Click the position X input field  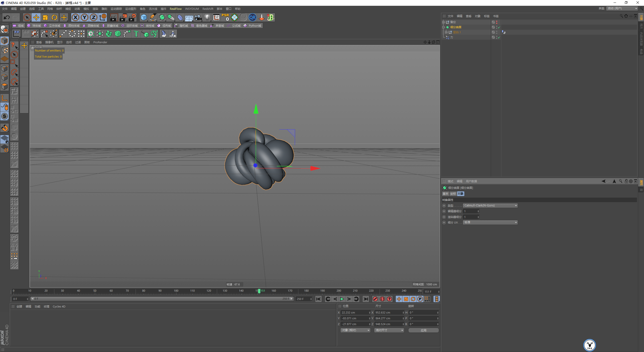(355, 313)
